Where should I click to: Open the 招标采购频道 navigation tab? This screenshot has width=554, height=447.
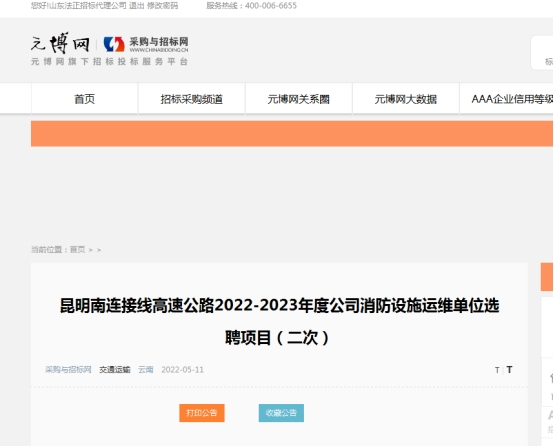(191, 99)
